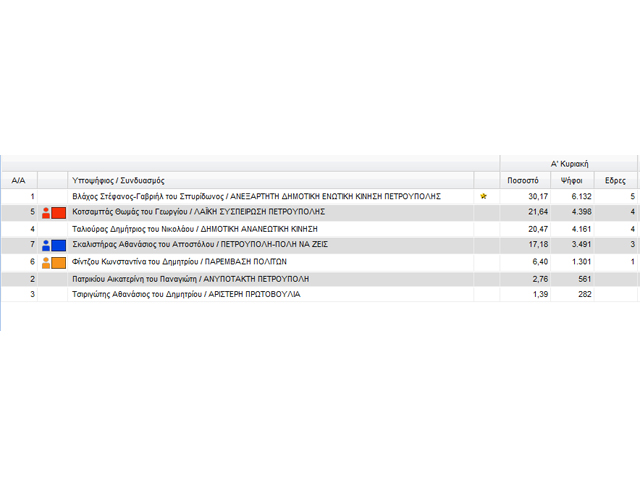The width and height of the screenshot is (640, 480).
Task: Sort by the Α/Α column header
Action: pos(18,180)
